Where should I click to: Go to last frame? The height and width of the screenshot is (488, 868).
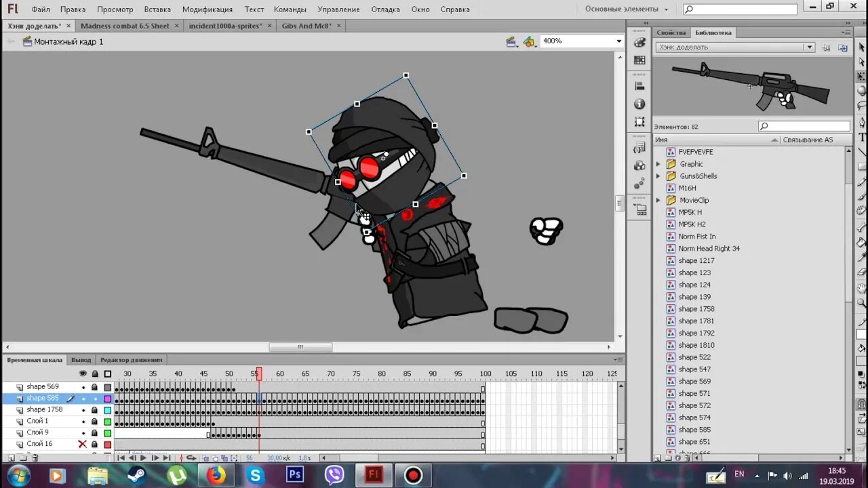[x=166, y=458]
